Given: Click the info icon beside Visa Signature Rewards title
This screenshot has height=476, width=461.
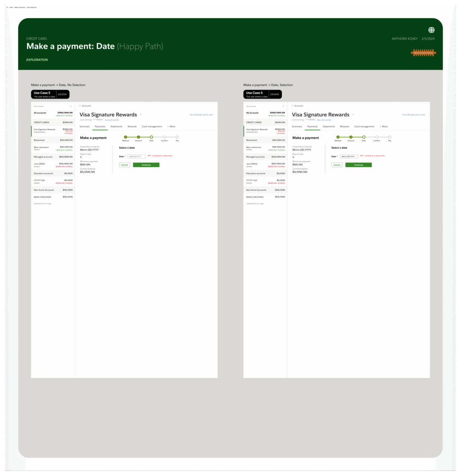Looking at the screenshot, I should pyautogui.click(x=141, y=115).
